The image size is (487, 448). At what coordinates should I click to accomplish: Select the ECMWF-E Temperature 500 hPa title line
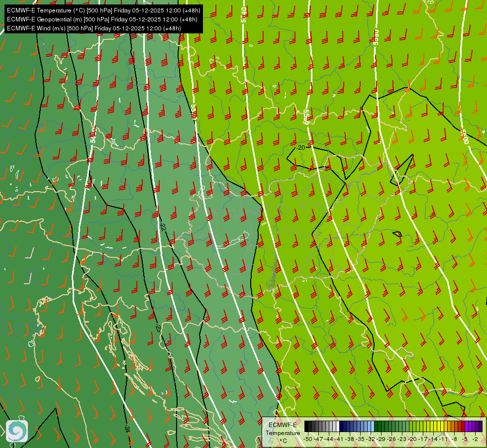[x=103, y=10]
